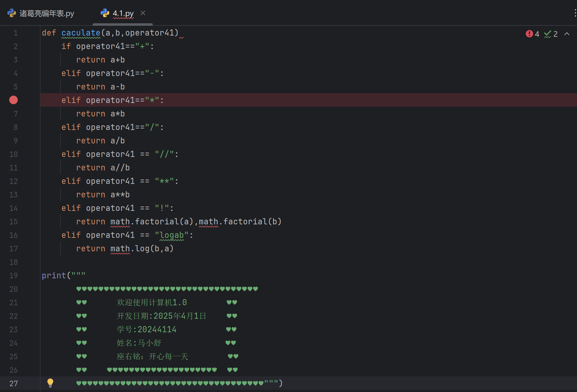Expand the inspections widget arrow

567,34
